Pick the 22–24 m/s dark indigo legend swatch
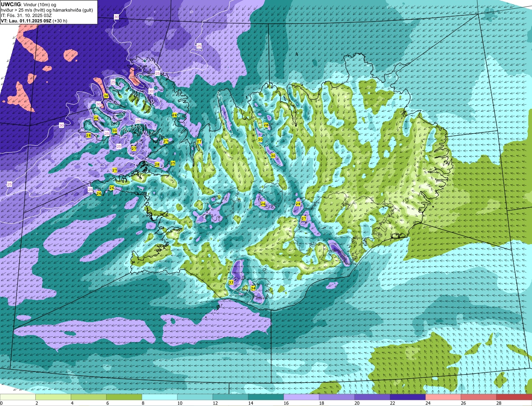Viewport: 532px width, 406px height. [x=408, y=397]
